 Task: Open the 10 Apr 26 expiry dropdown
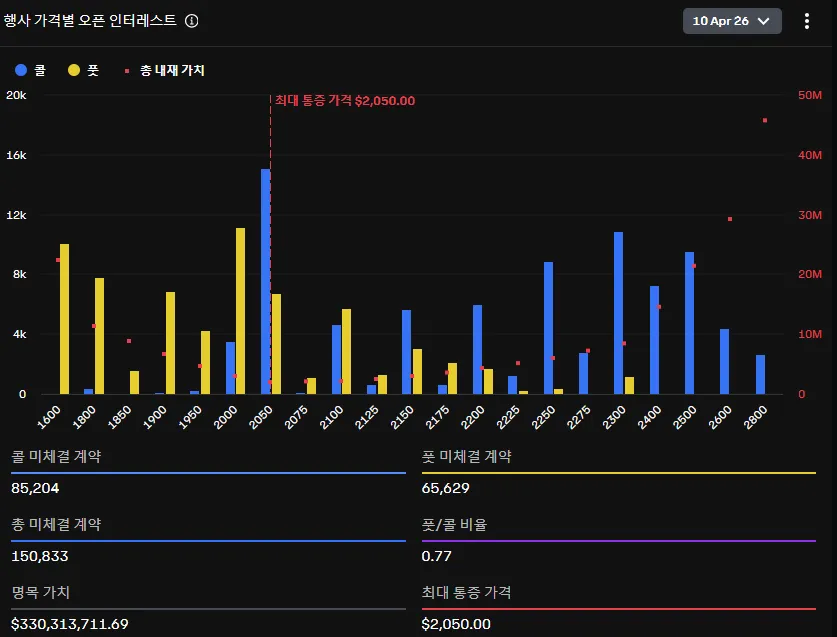[x=732, y=21]
